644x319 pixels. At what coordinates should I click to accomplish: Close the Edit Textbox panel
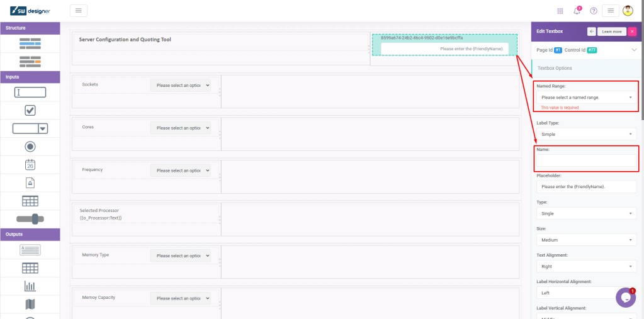pyautogui.click(x=632, y=31)
